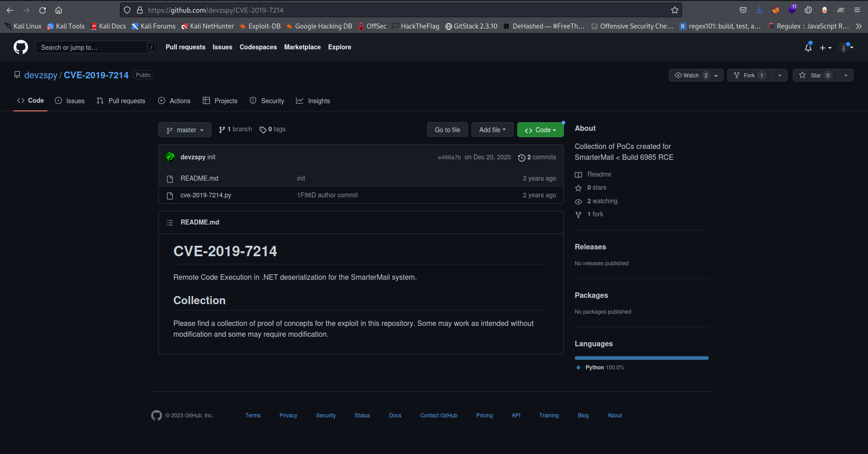Click the devzspy commit author avatar
Viewport: 868px width, 454px height.
click(x=170, y=157)
